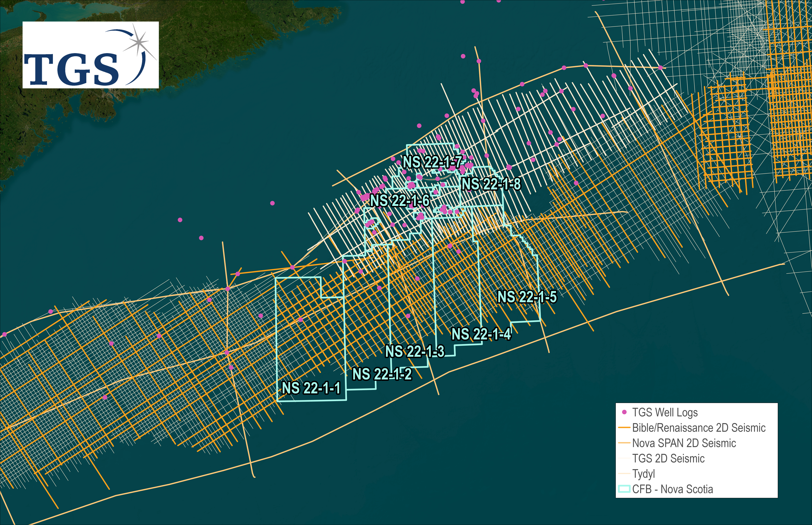
Task: Click the Tydyl legend entry
Action: pyautogui.click(x=637, y=474)
